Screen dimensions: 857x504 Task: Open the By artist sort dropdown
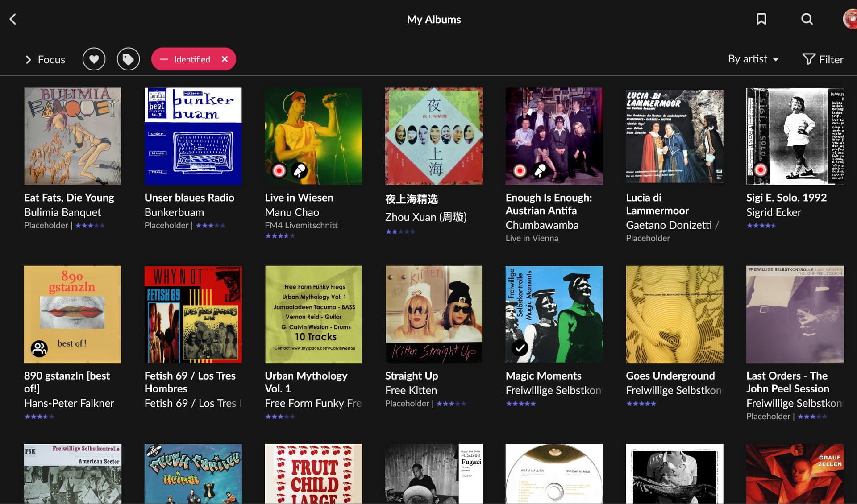(753, 59)
